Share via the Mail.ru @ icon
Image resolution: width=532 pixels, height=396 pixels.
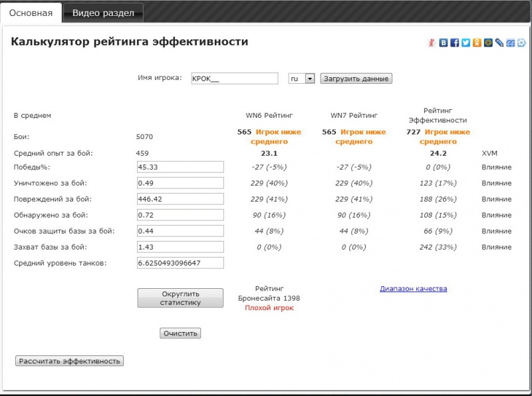(x=488, y=43)
